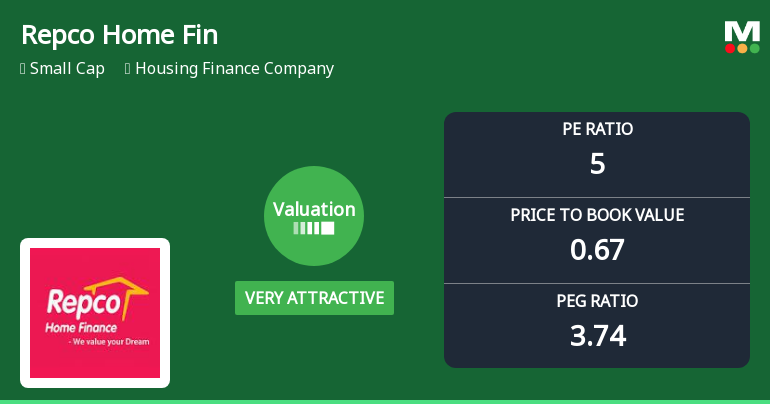Click the PEG RATIO heading
This screenshot has width=770, height=404.
597,301
